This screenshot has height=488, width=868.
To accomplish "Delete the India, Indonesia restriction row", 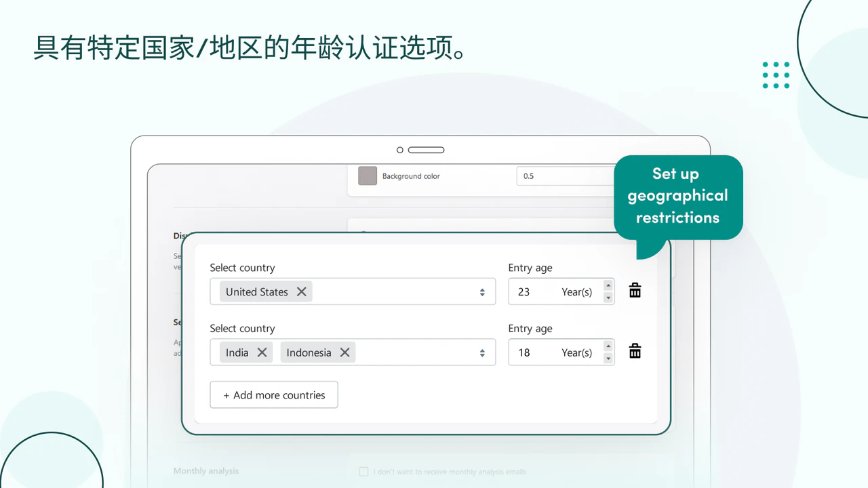I will pos(635,351).
